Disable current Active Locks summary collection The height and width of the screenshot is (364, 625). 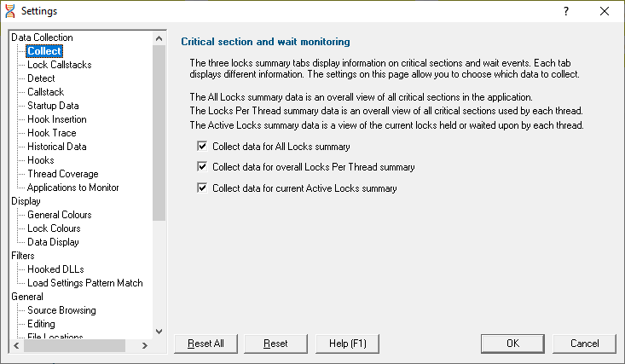202,188
